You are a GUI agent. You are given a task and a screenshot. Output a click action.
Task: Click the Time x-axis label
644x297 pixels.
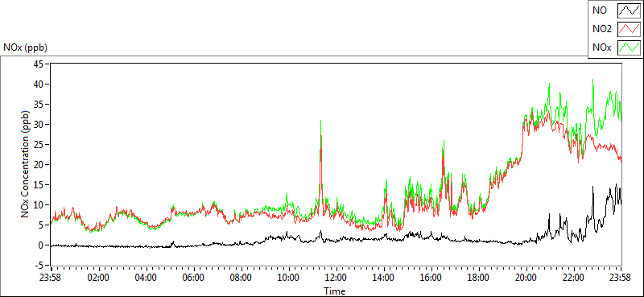point(334,291)
